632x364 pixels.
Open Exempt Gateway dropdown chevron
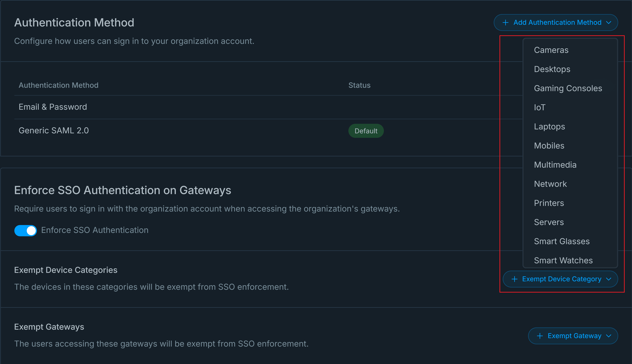(x=609, y=336)
